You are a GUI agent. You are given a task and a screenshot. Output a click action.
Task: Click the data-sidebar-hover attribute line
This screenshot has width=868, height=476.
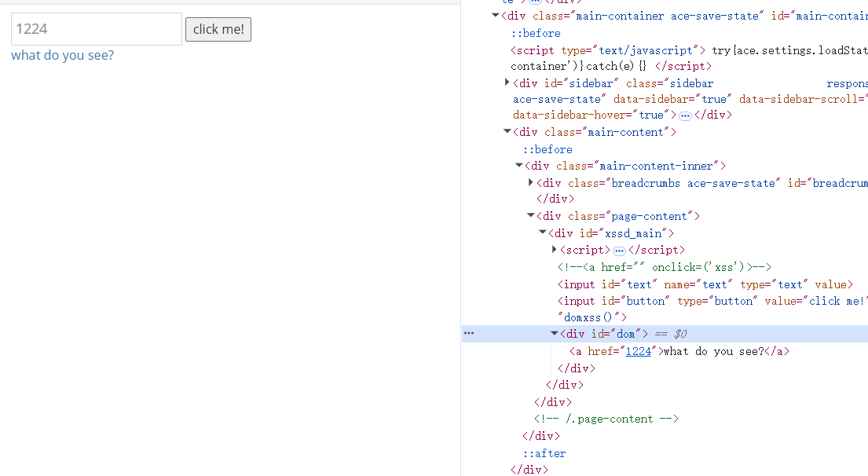[x=622, y=115]
